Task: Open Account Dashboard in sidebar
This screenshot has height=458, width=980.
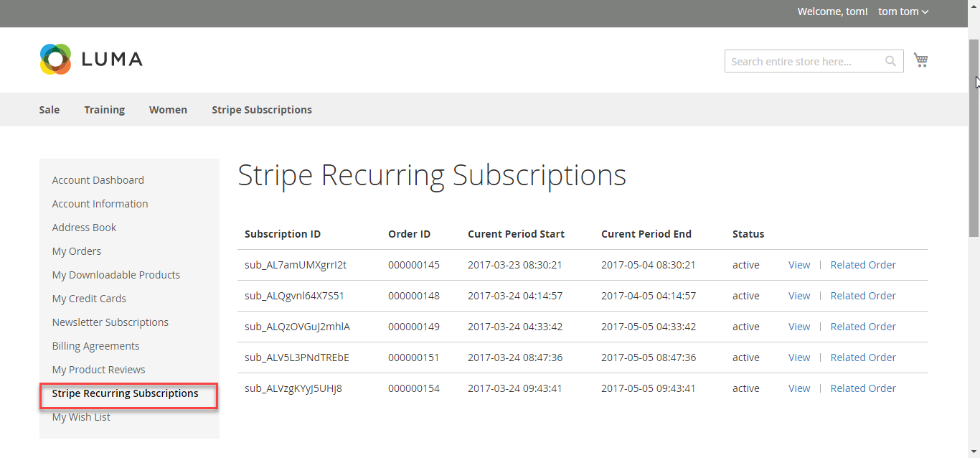Action: point(98,180)
